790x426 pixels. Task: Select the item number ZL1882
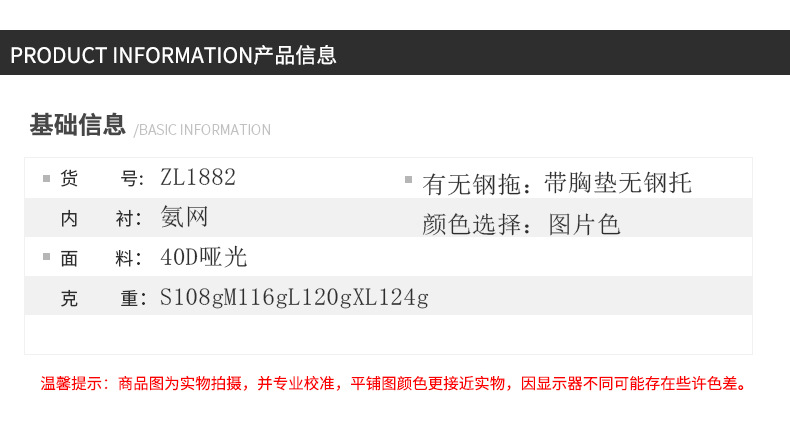(x=198, y=178)
